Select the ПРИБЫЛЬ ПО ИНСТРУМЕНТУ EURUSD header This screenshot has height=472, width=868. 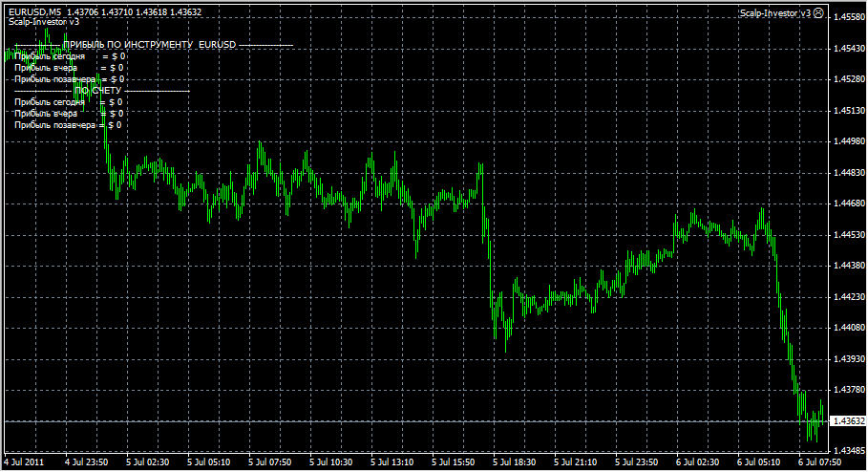pyautogui.click(x=149, y=45)
